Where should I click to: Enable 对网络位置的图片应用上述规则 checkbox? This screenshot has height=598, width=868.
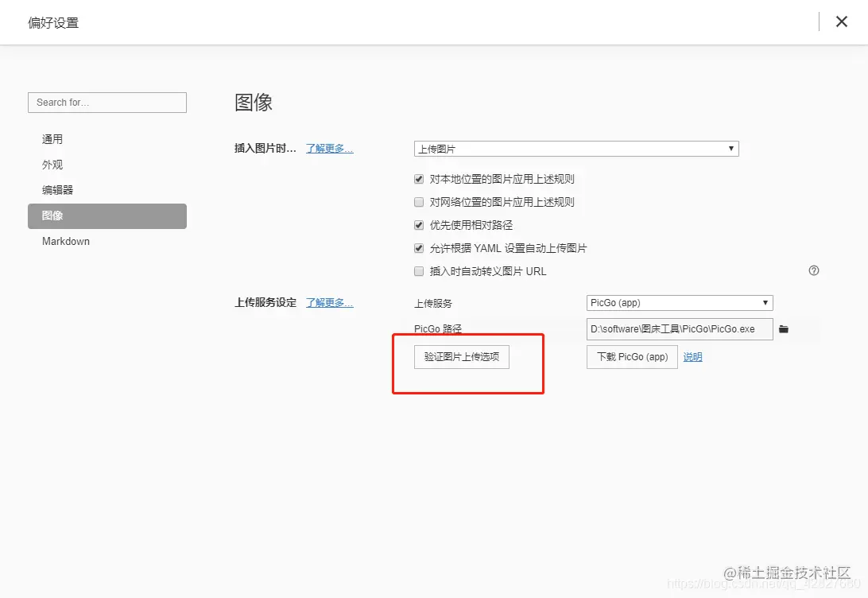tap(419, 202)
